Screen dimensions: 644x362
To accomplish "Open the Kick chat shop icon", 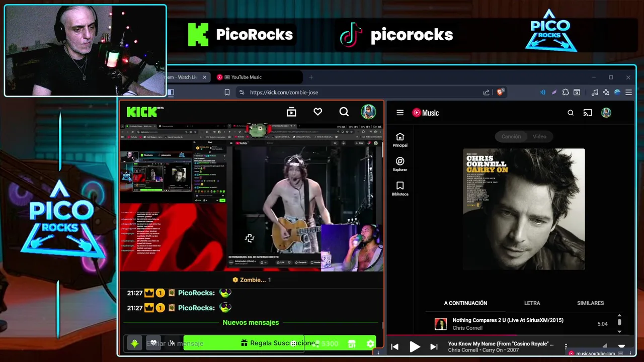I will pos(352,343).
